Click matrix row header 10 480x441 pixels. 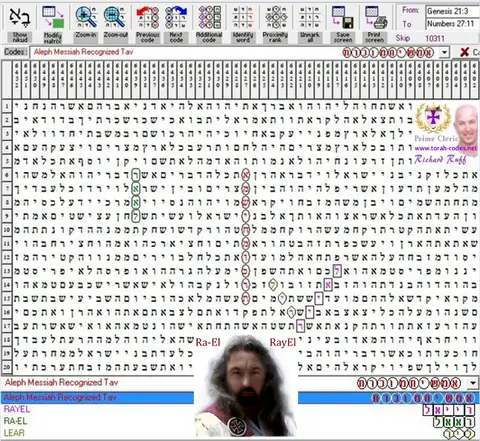tap(7, 230)
